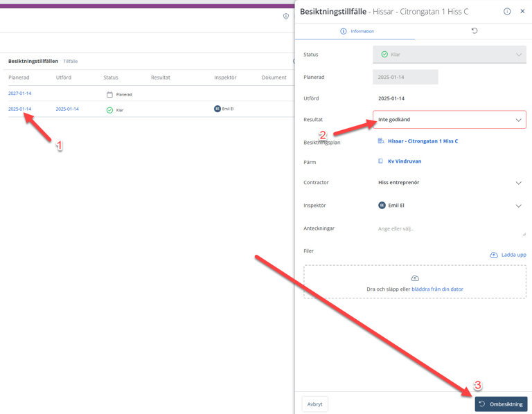
Task: Open the Kv Vindruvan pärm link
Action: tap(405, 161)
